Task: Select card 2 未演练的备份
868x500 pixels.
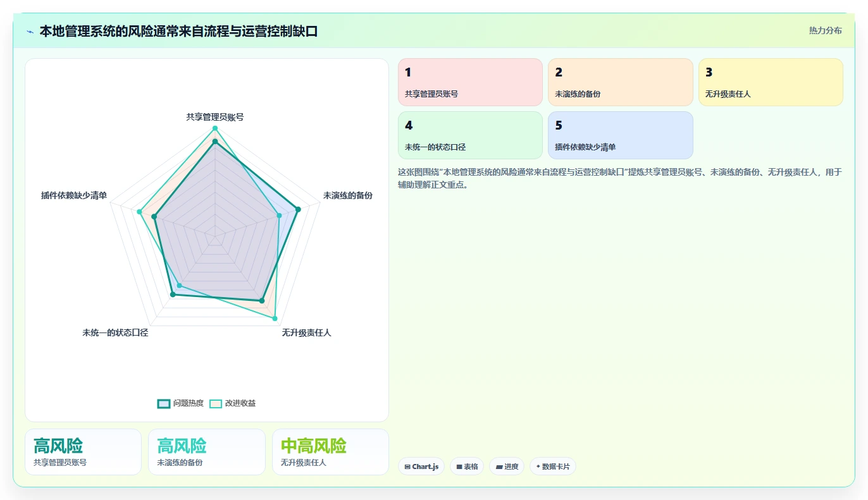Action: (x=621, y=82)
